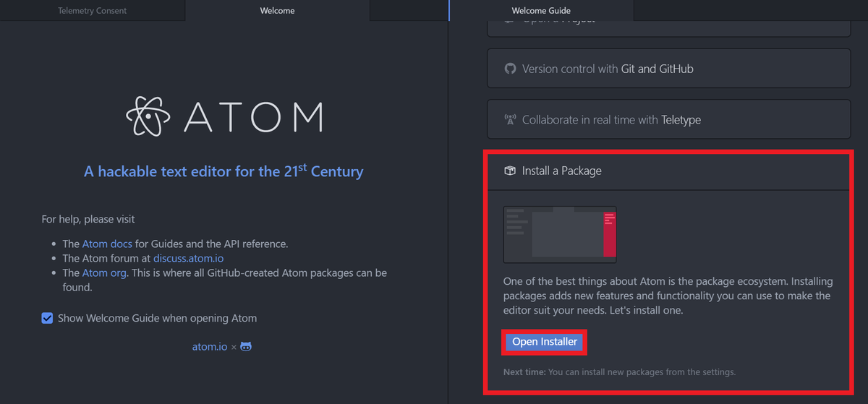The height and width of the screenshot is (404, 868).
Task: Collapse the Install a Package section
Action: [x=668, y=171]
